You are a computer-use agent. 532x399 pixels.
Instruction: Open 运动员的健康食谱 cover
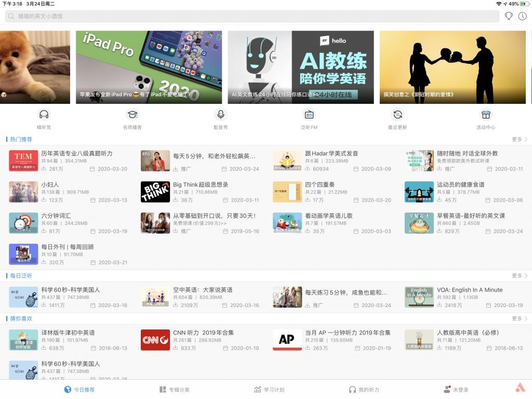(x=419, y=192)
